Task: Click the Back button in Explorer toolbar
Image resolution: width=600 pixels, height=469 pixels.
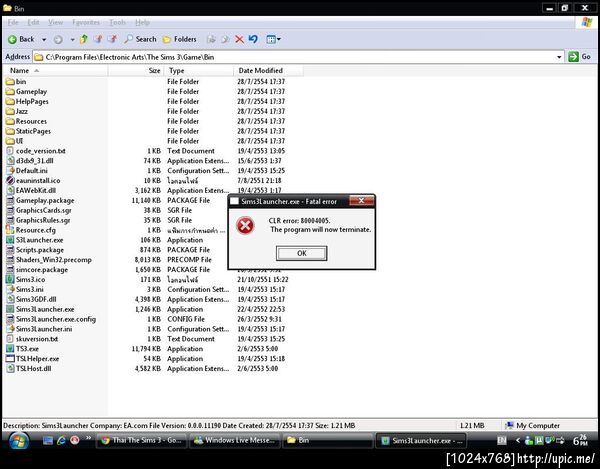Action: point(22,39)
